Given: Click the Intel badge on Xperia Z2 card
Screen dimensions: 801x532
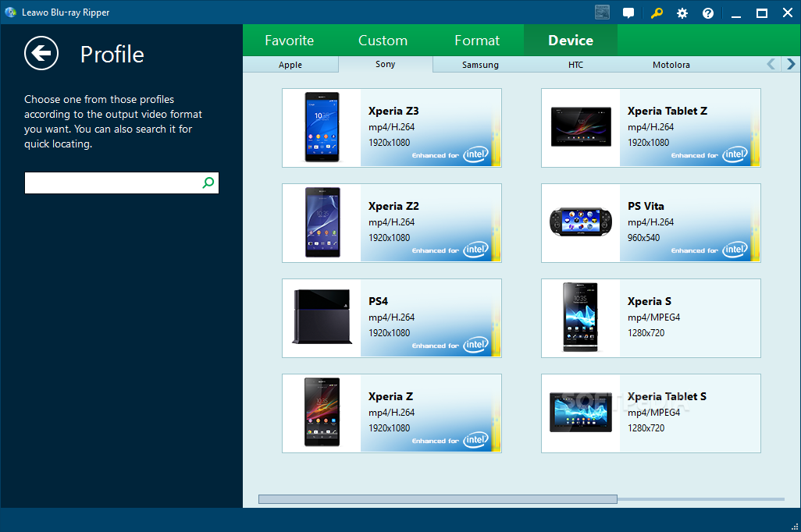Looking at the screenshot, I should click(x=475, y=250).
